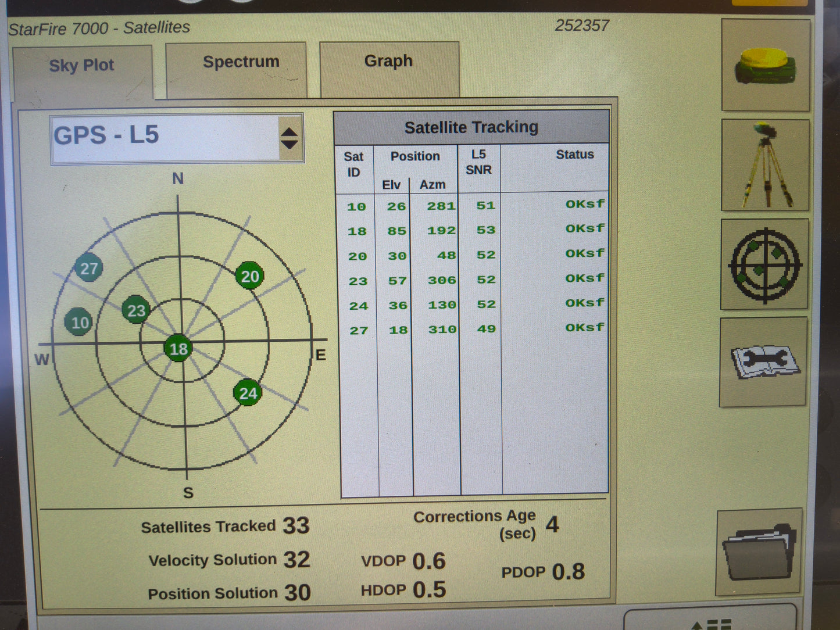The image size is (840, 630).
Task: Click Satellites Tracked value 33
Action: (x=296, y=525)
